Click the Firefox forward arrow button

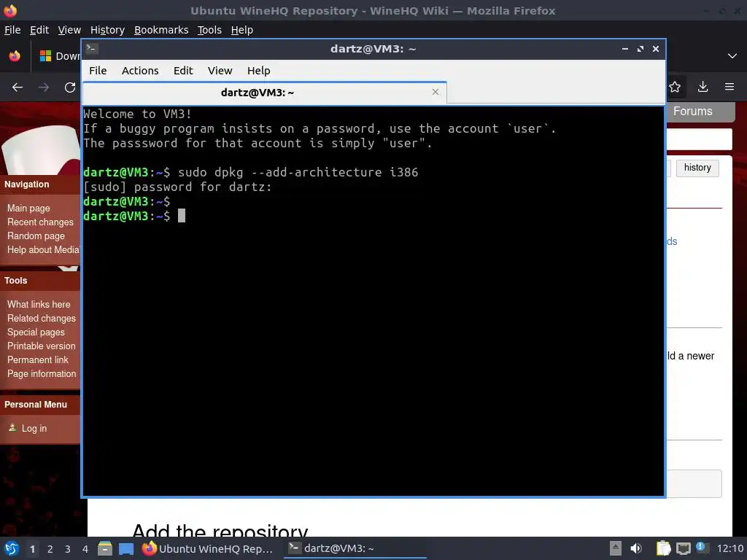coord(44,87)
